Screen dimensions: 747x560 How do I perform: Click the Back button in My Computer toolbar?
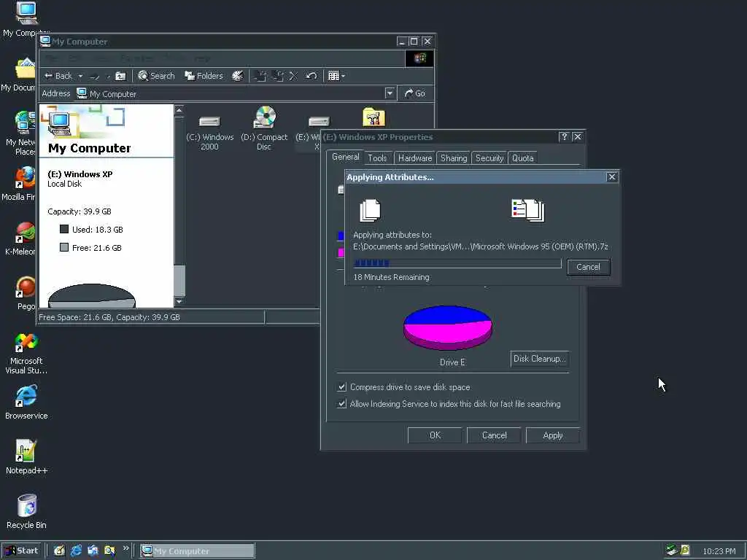(58, 76)
